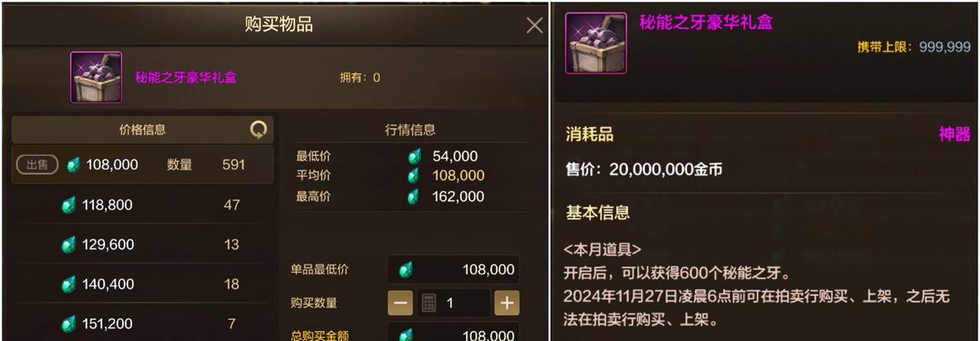Select the 129,600 price listing

143,244
